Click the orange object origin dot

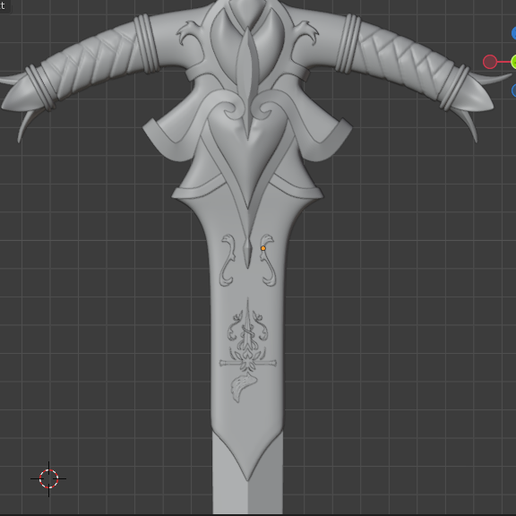click(x=263, y=248)
